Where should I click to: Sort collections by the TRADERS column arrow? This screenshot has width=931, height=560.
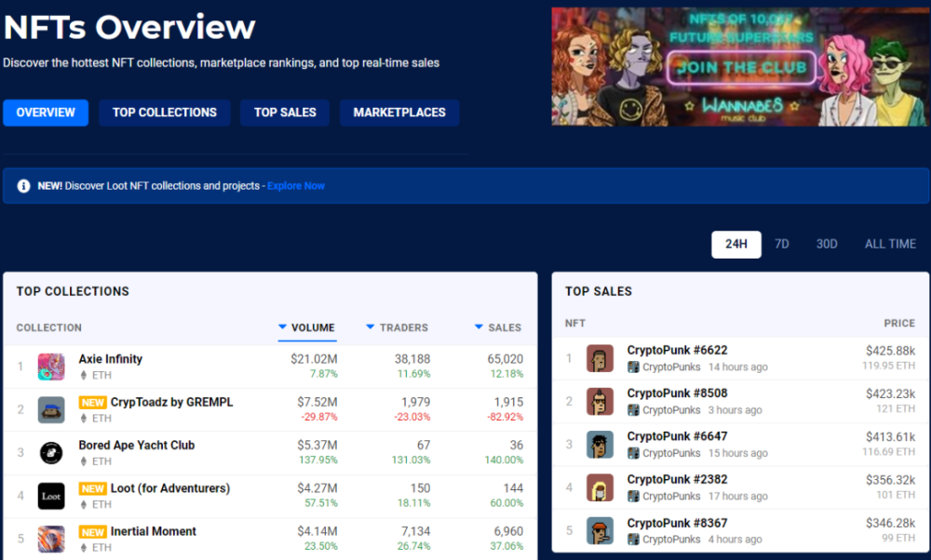point(370,327)
